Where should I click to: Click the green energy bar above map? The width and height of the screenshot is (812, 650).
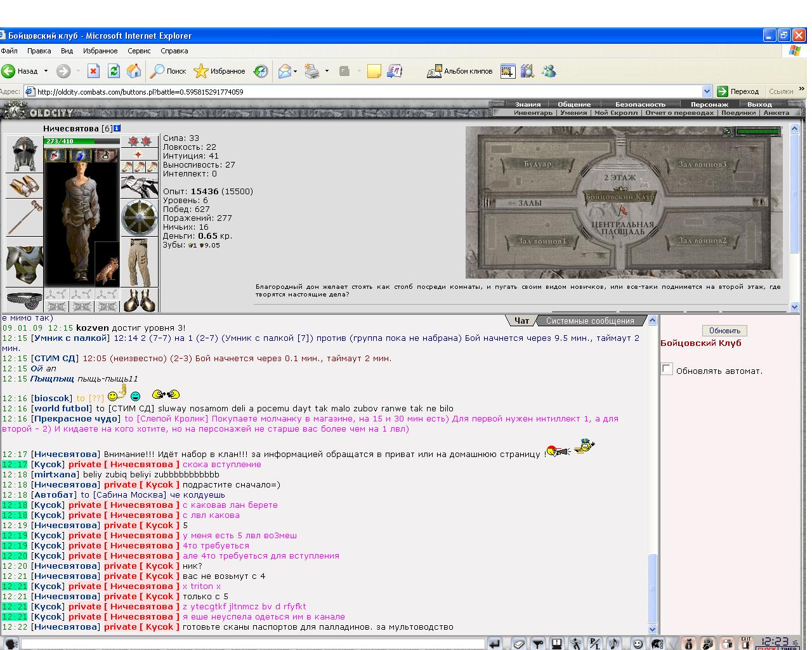(x=757, y=131)
